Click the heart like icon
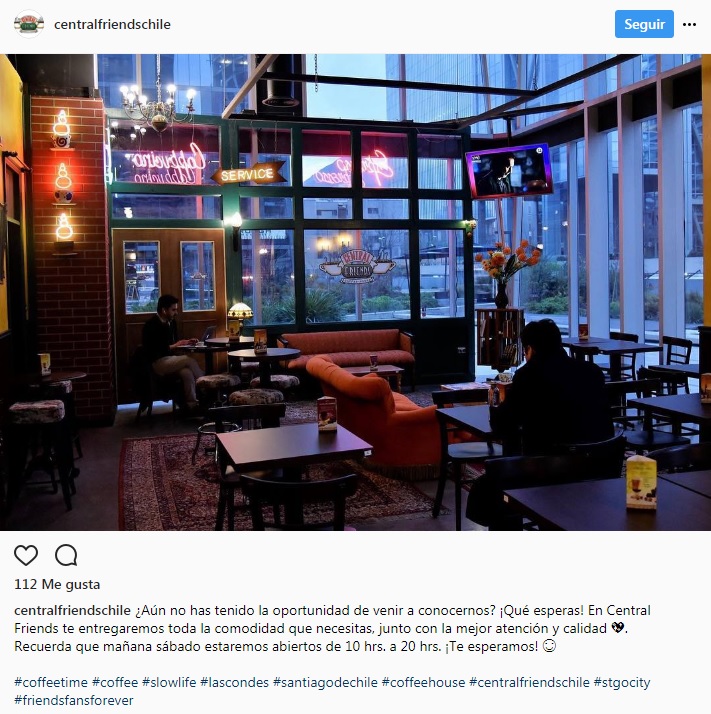The image size is (711, 714). tap(26, 555)
